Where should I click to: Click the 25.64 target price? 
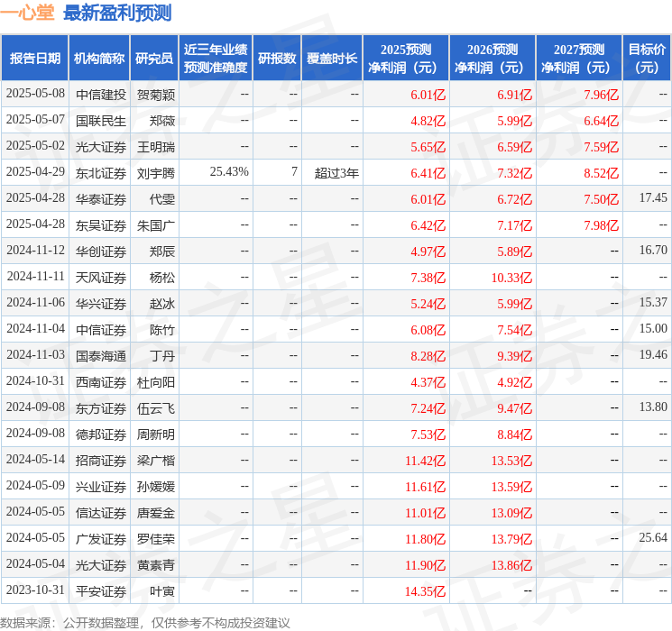[x=653, y=537]
